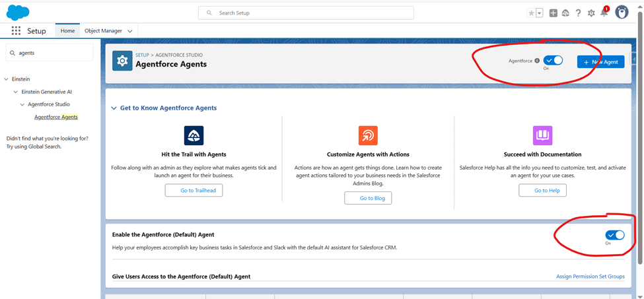Collapse the Get to Know Agentforce Agents section
Viewport: 644px width, 299px height.
[x=114, y=108]
